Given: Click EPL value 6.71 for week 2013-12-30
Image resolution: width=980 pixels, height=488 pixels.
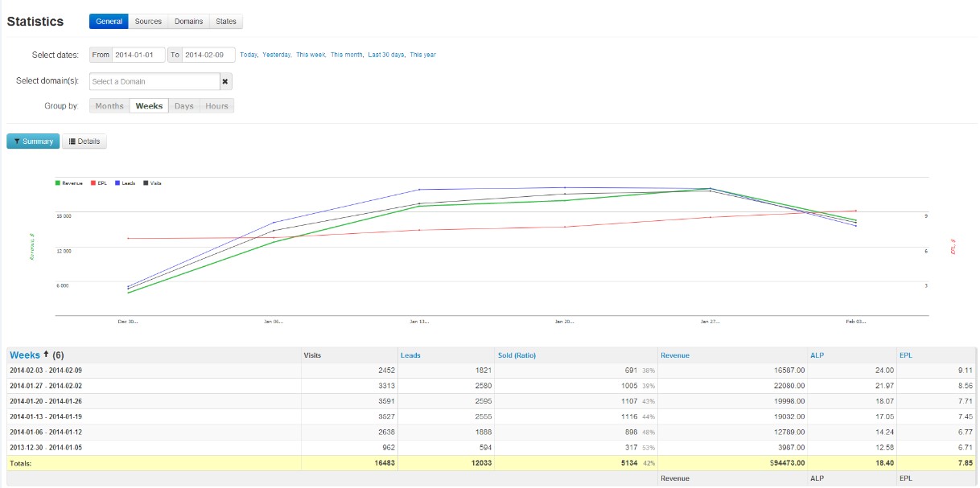Looking at the screenshot, I should pos(967,448).
